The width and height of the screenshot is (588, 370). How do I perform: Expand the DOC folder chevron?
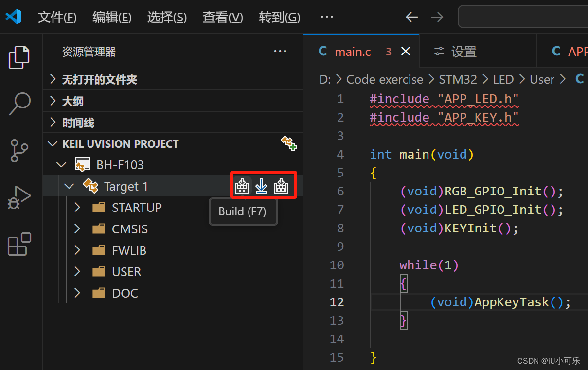point(77,293)
